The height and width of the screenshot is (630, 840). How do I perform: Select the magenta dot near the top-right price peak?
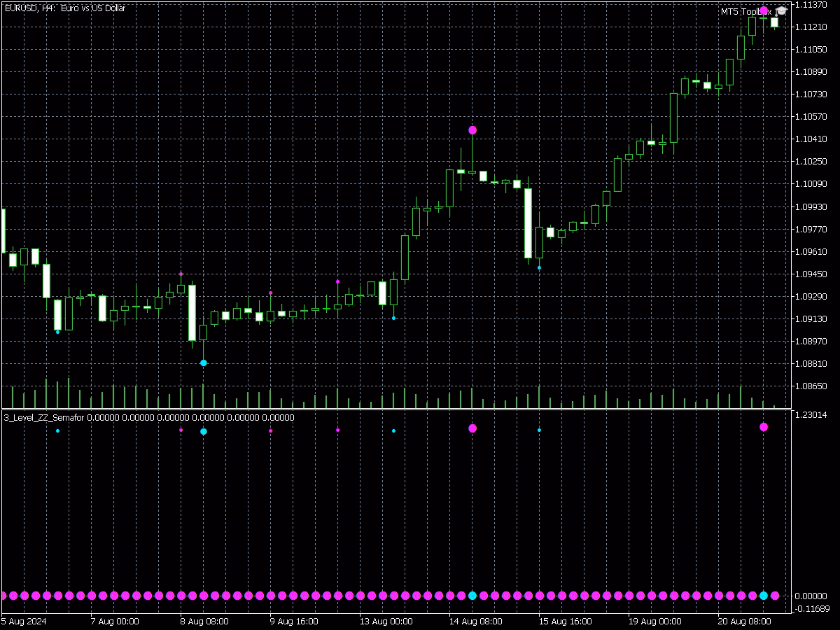pyautogui.click(x=763, y=10)
